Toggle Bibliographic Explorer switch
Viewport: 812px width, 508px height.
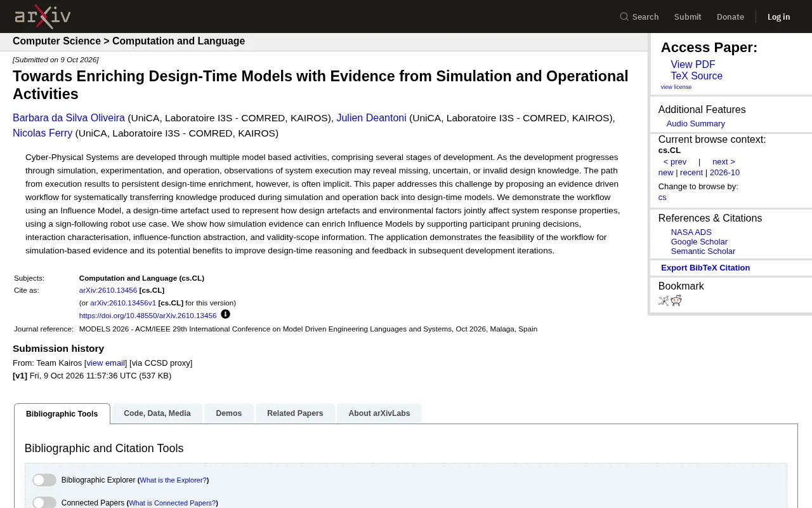[44, 480]
